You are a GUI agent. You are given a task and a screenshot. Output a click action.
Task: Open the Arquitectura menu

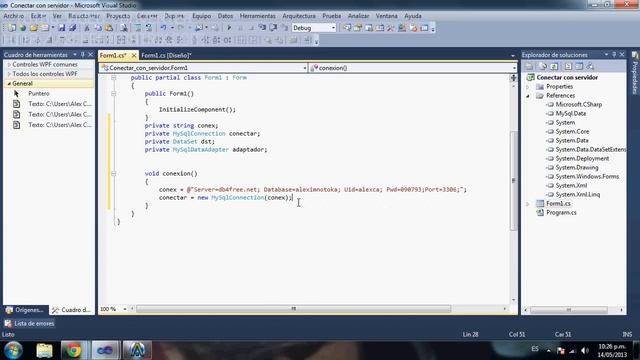(x=299, y=16)
